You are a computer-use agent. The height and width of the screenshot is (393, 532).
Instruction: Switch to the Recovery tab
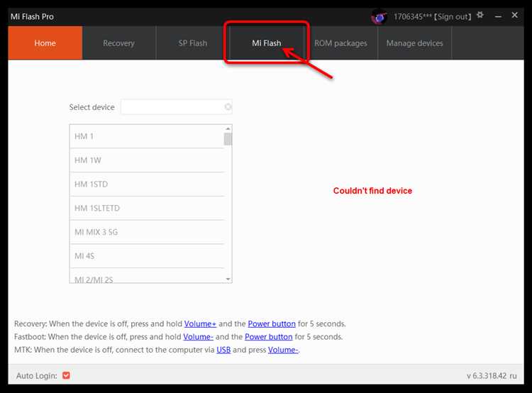tap(118, 43)
